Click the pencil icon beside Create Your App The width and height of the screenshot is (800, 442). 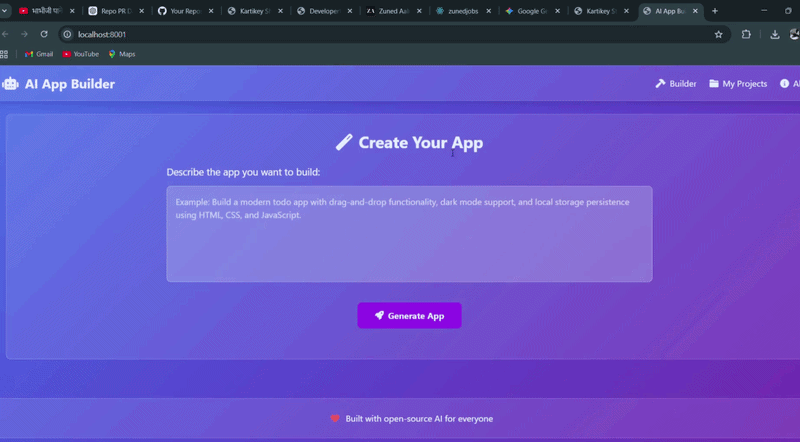(x=344, y=142)
